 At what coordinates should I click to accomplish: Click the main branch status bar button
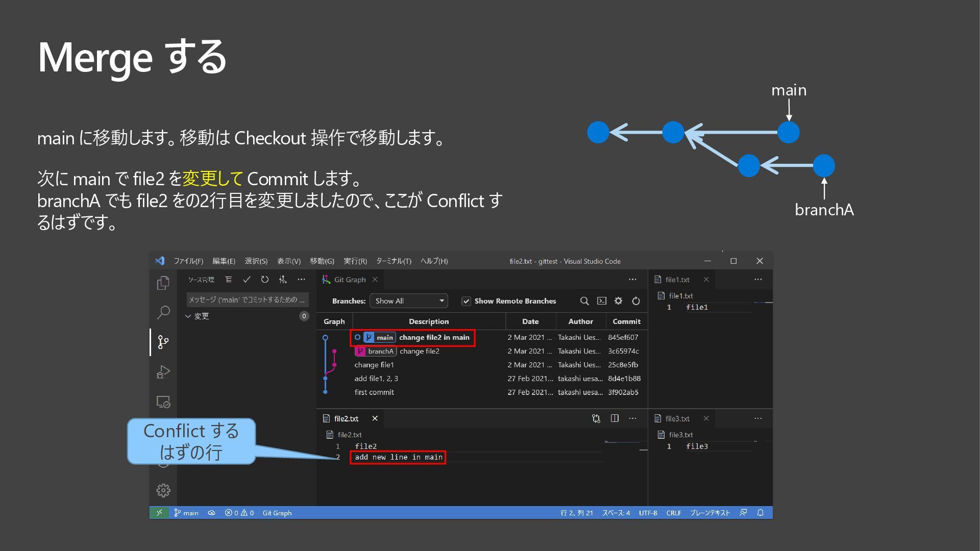click(x=186, y=513)
